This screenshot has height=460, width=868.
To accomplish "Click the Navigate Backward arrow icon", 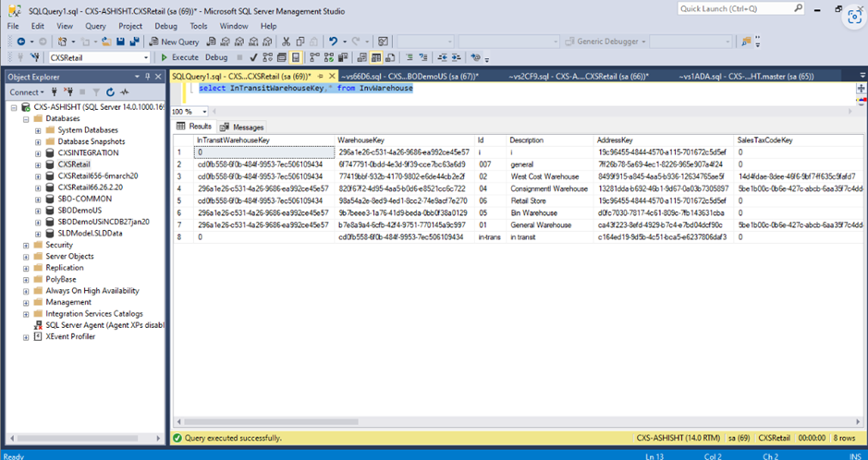I will tap(21, 42).
